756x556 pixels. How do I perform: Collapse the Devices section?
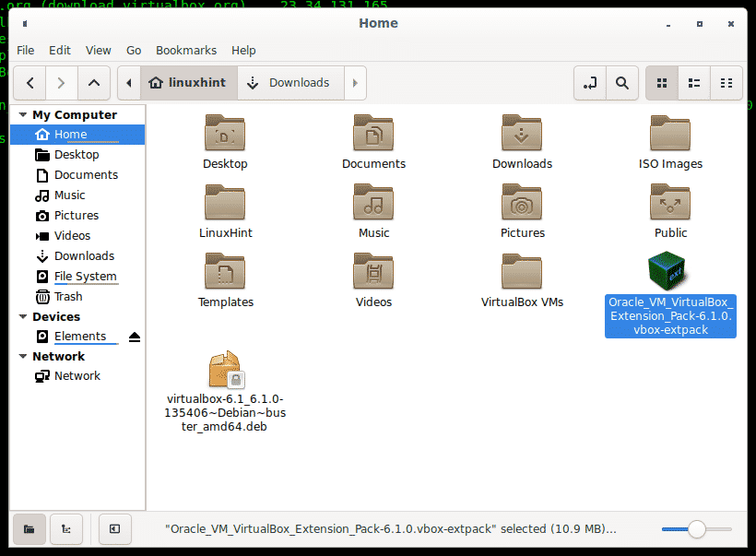23,317
